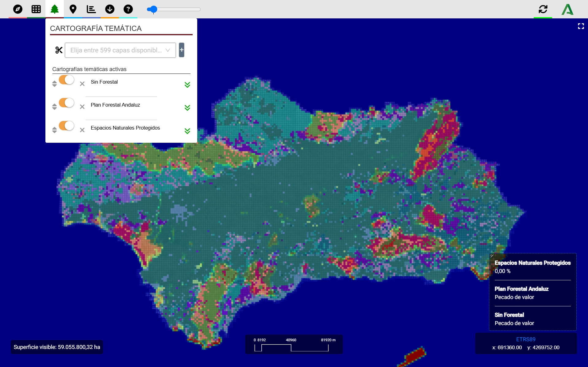Toggle off the Sin Forestal layer

point(67,80)
